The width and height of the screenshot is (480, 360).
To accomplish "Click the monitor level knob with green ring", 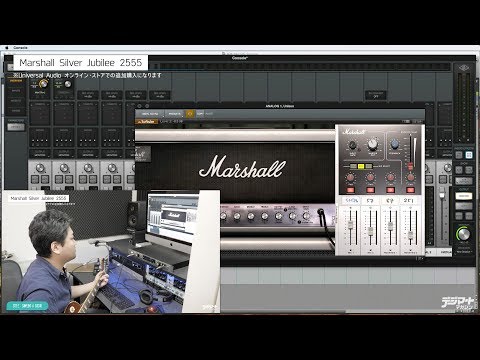I will 464,233.
